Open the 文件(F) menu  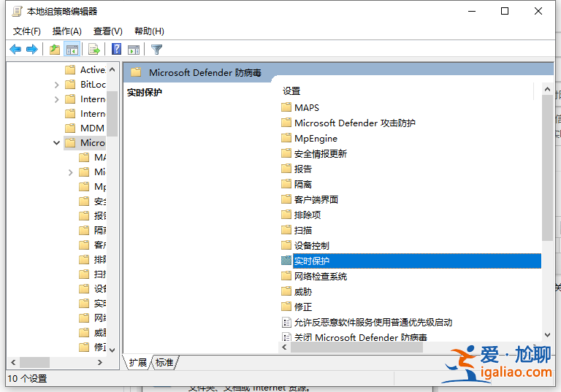coord(27,31)
